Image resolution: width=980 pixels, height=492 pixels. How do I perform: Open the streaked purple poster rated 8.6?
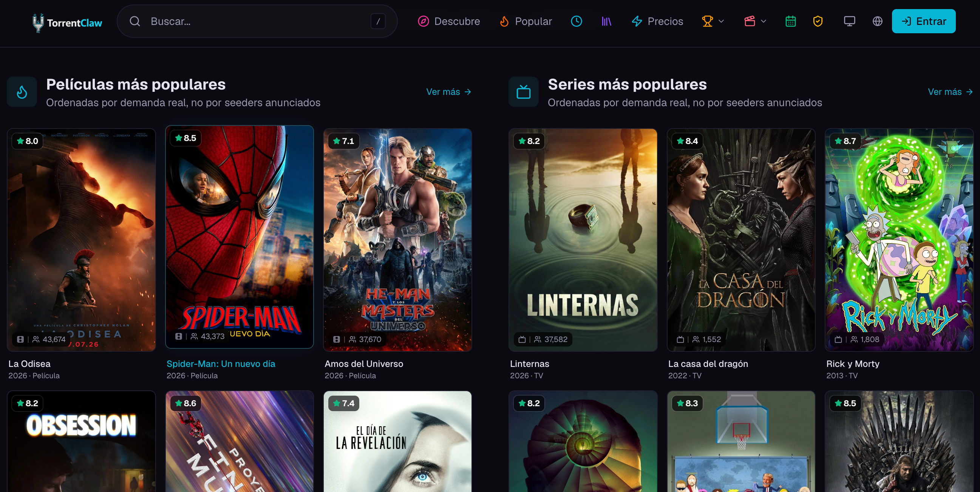coord(239,441)
